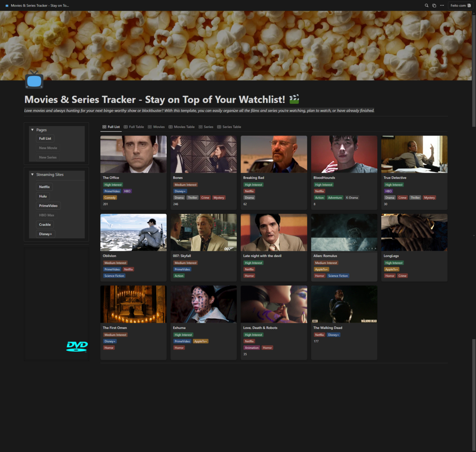Click the search magnifier icon
This screenshot has width=476, height=452.
pyautogui.click(x=427, y=6)
